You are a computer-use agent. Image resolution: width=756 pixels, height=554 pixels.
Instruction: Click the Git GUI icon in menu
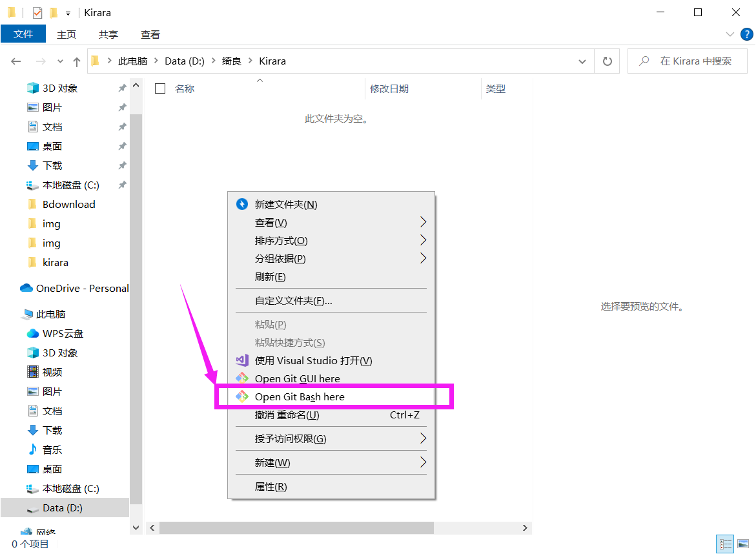point(242,378)
